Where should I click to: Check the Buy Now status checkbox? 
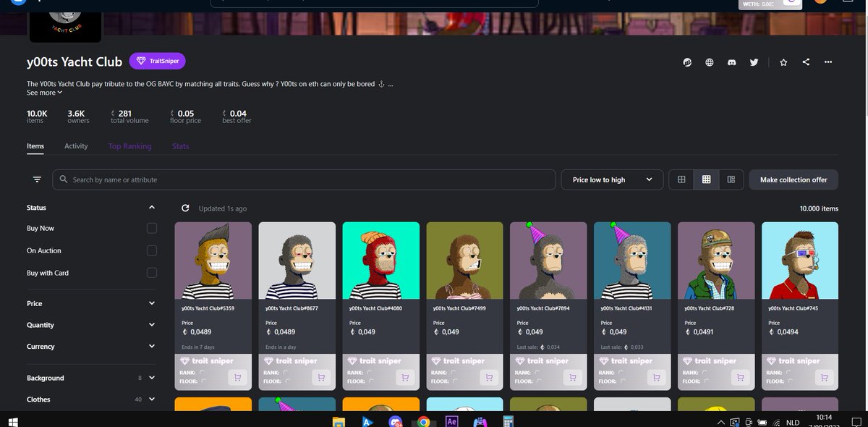click(x=151, y=228)
